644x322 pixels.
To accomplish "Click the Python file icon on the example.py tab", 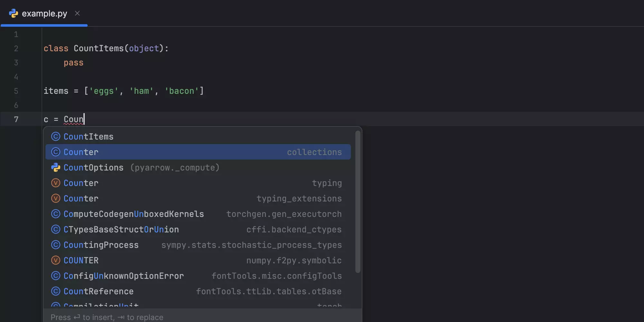I will point(14,13).
